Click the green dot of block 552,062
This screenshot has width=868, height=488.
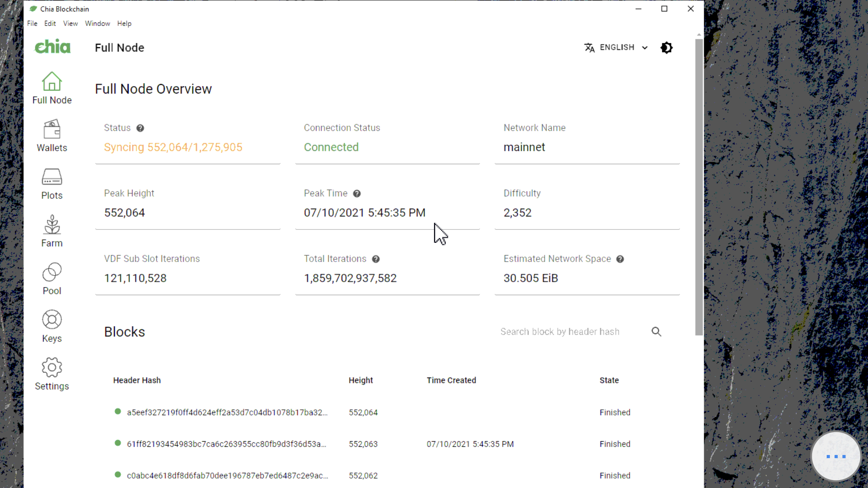click(x=118, y=474)
